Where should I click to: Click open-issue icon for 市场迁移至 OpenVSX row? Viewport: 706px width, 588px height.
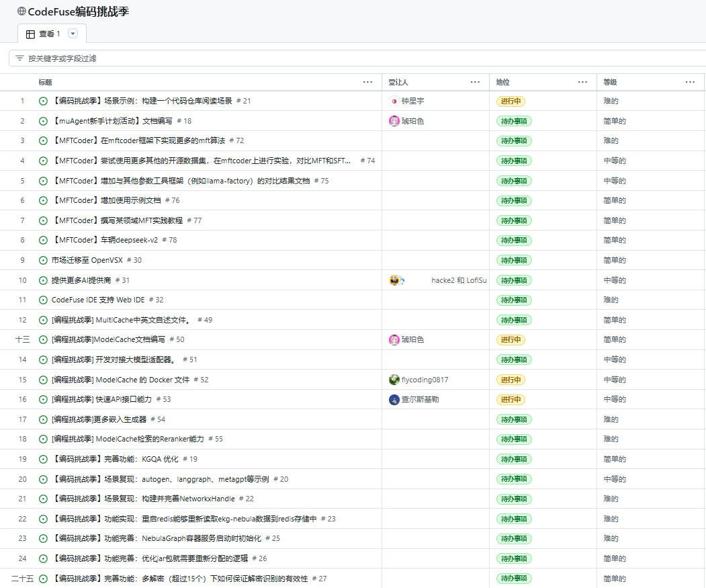[43, 261]
